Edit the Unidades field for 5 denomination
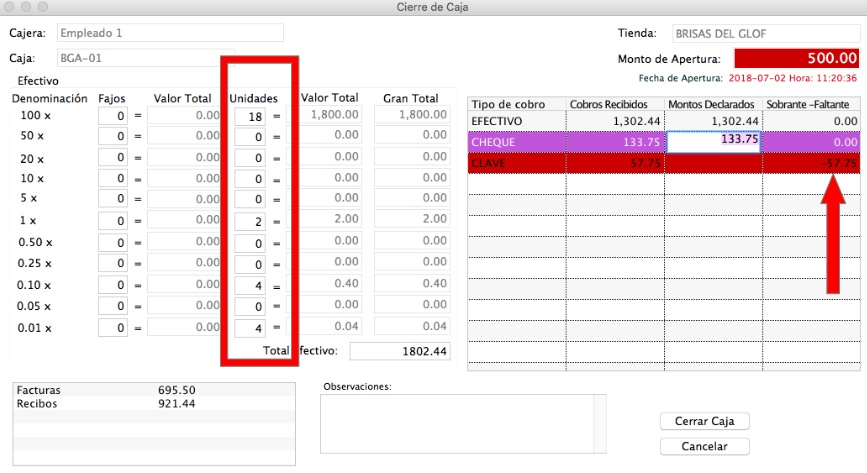The height and width of the screenshot is (473, 867). point(249,199)
